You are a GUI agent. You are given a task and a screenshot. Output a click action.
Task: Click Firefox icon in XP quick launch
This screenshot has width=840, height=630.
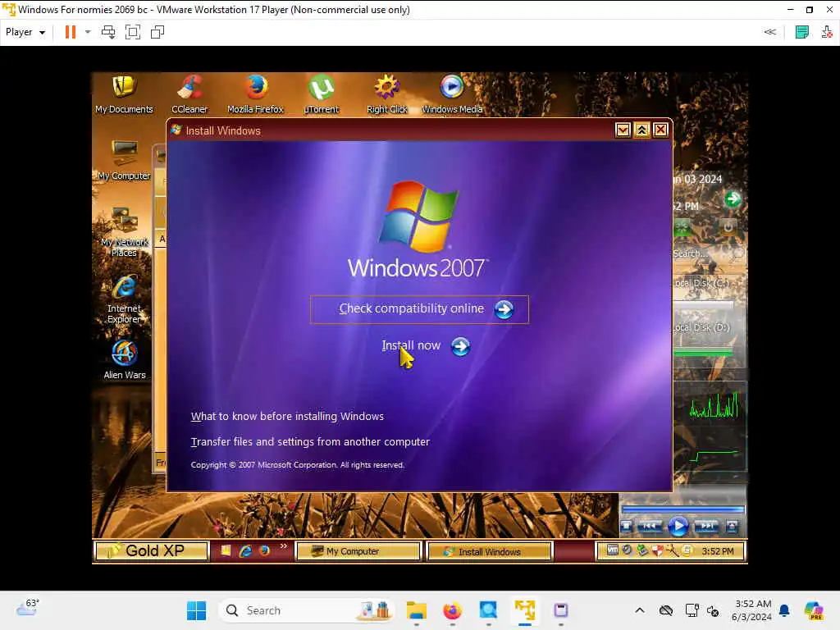[264, 550]
